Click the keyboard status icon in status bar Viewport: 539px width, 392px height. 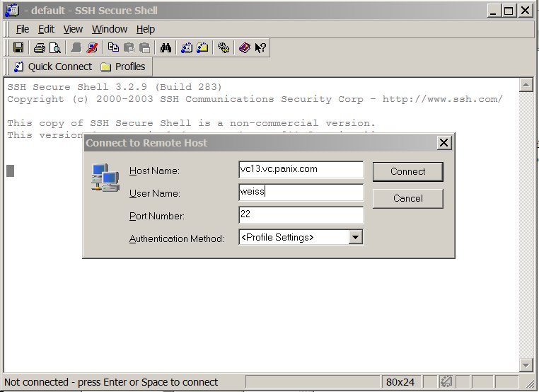coord(446,381)
